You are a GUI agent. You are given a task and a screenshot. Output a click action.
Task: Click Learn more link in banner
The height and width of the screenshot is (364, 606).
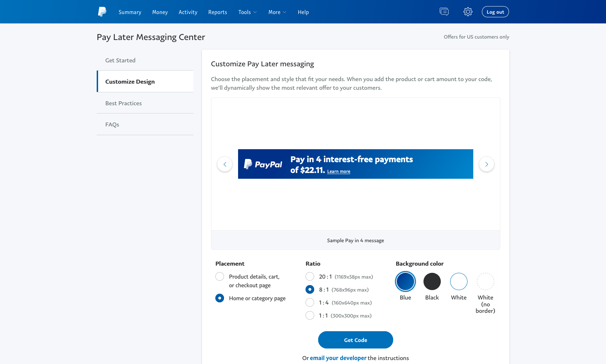[339, 172]
